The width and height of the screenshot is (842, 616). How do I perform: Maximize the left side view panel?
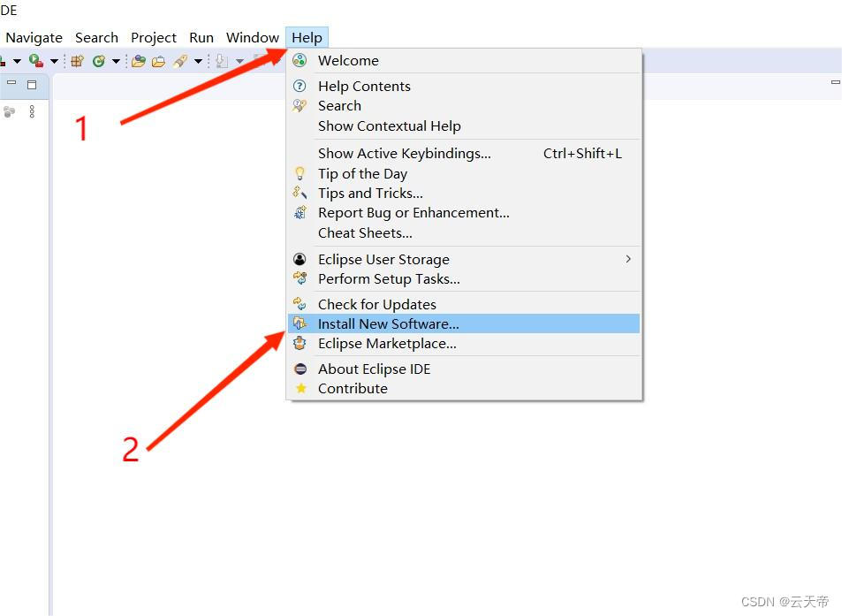32,84
